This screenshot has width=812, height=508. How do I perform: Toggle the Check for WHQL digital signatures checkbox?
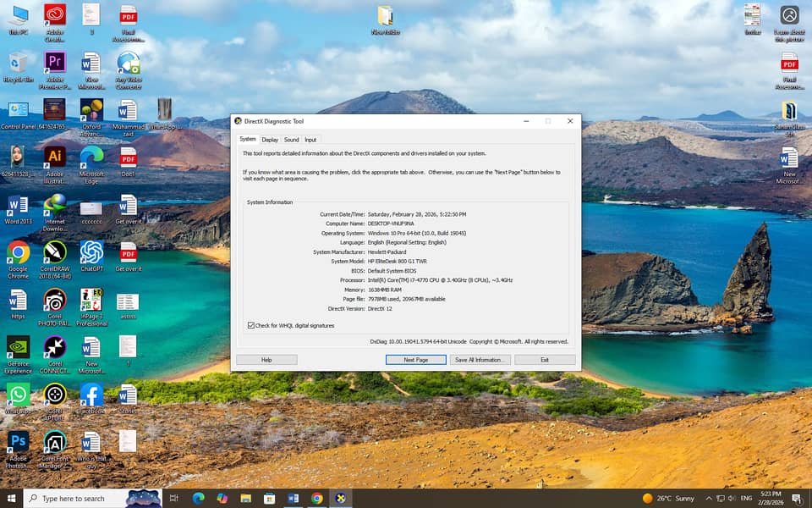click(x=250, y=325)
